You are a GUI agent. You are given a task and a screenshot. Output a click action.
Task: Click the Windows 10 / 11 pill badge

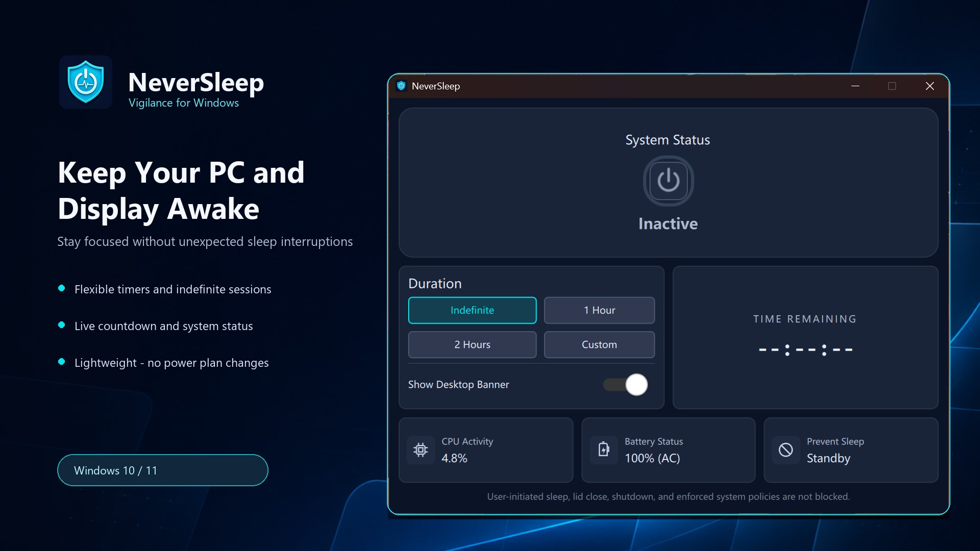(x=163, y=470)
